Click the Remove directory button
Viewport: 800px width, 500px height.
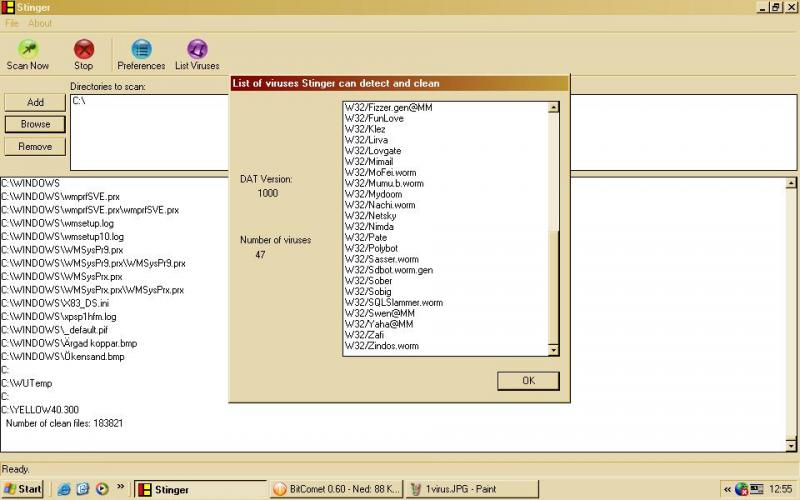[35, 146]
